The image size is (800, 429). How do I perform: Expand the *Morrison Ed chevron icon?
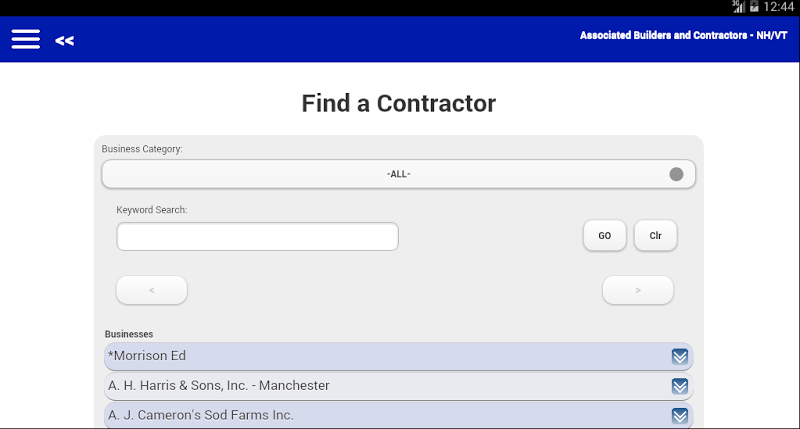click(680, 356)
